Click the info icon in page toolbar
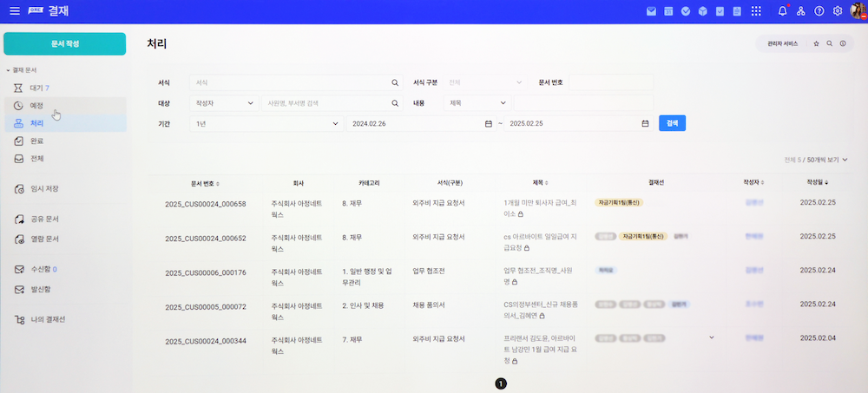Screen dimensions: 868x393 pos(843,43)
